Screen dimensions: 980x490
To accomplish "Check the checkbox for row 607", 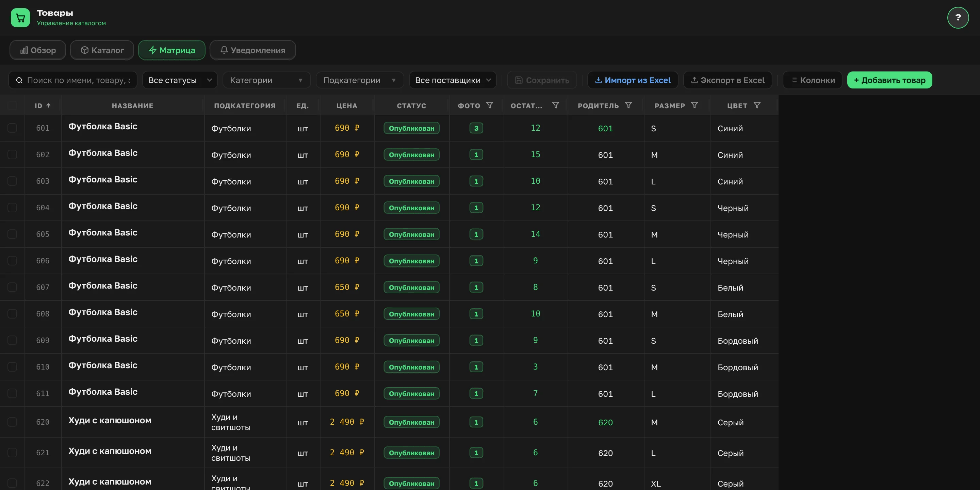I will point(12,287).
